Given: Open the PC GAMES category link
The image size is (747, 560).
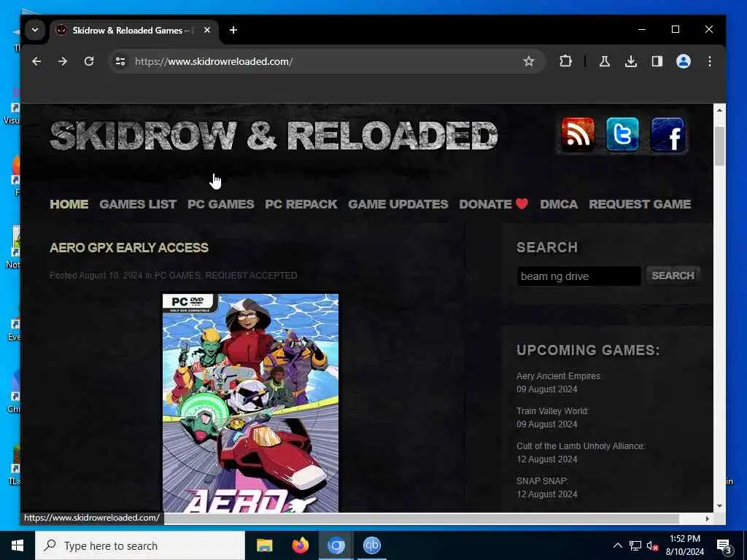Looking at the screenshot, I should [x=177, y=275].
